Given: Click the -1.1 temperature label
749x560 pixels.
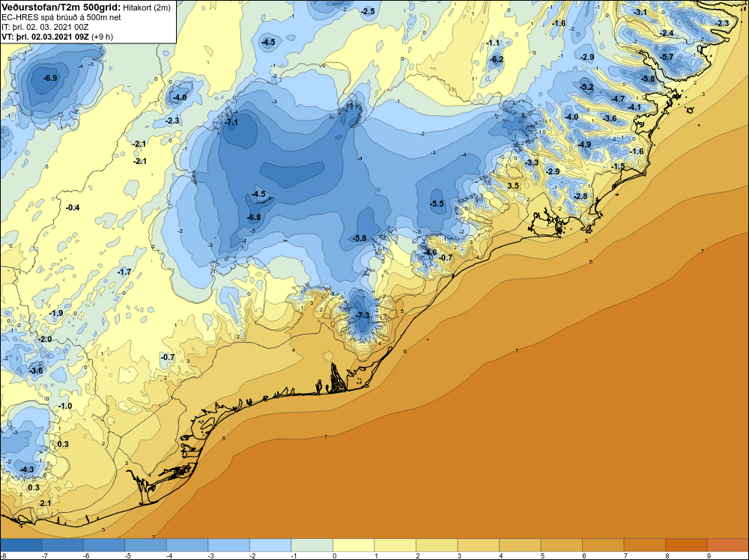Looking at the screenshot, I should [x=493, y=43].
